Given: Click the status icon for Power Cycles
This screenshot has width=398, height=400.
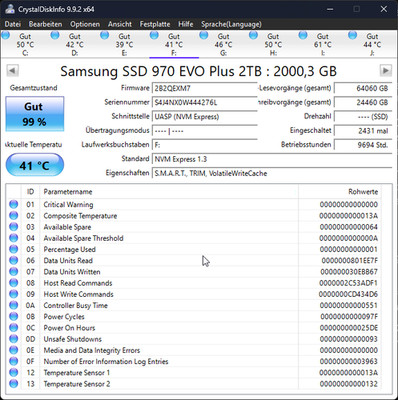Looking at the screenshot, I should [14, 316].
